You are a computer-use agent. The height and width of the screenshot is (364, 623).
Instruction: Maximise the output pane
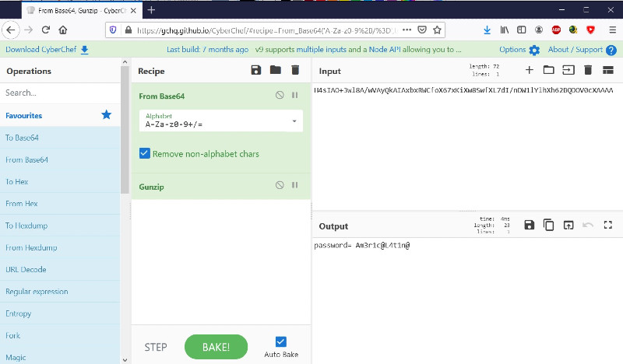pyautogui.click(x=608, y=225)
